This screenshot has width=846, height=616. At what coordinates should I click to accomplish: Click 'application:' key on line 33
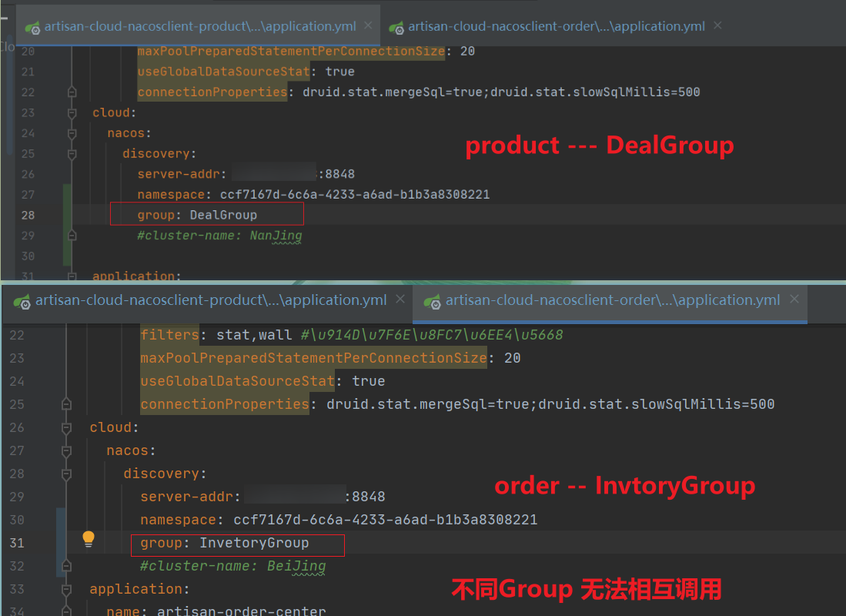139,589
